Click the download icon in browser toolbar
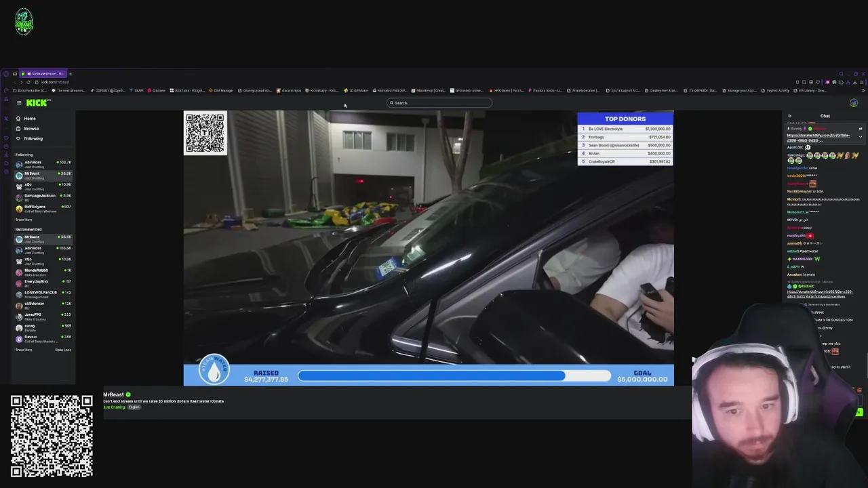 point(855,82)
